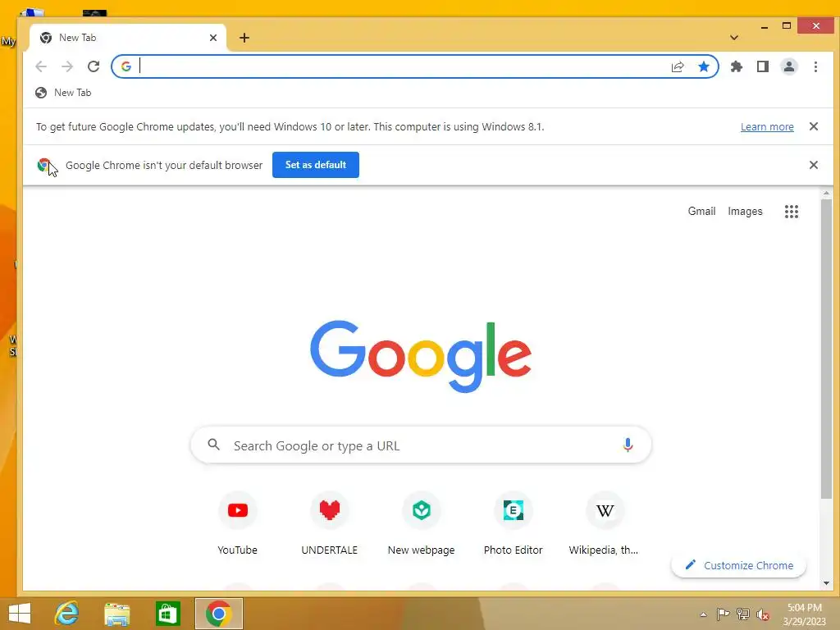Image resolution: width=840 pixels, height=630 pixels.
Task: Open a new tab with plus button
Action: pos(244,38)
